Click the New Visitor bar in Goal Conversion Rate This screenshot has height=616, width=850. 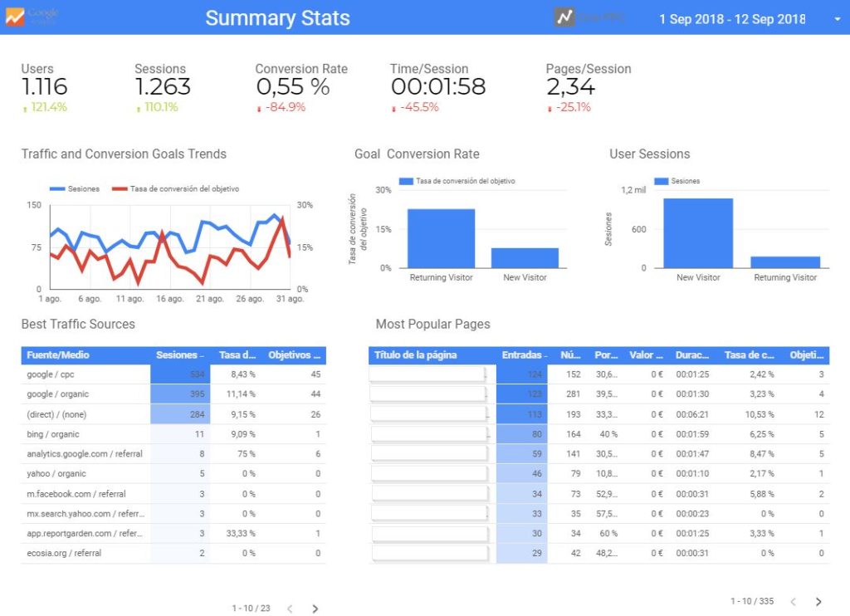coord(525,258)
